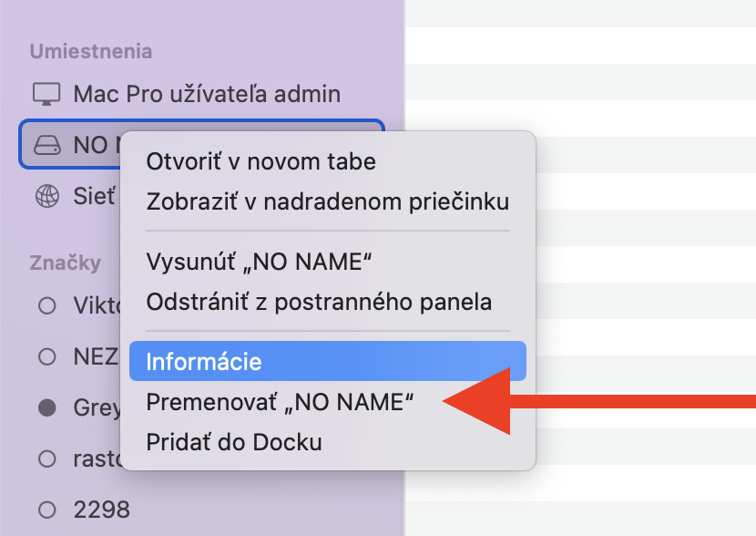Choose Odstrániť z postranného panela
Viewport: 756px width, 536px height.
tap(319, 301)
